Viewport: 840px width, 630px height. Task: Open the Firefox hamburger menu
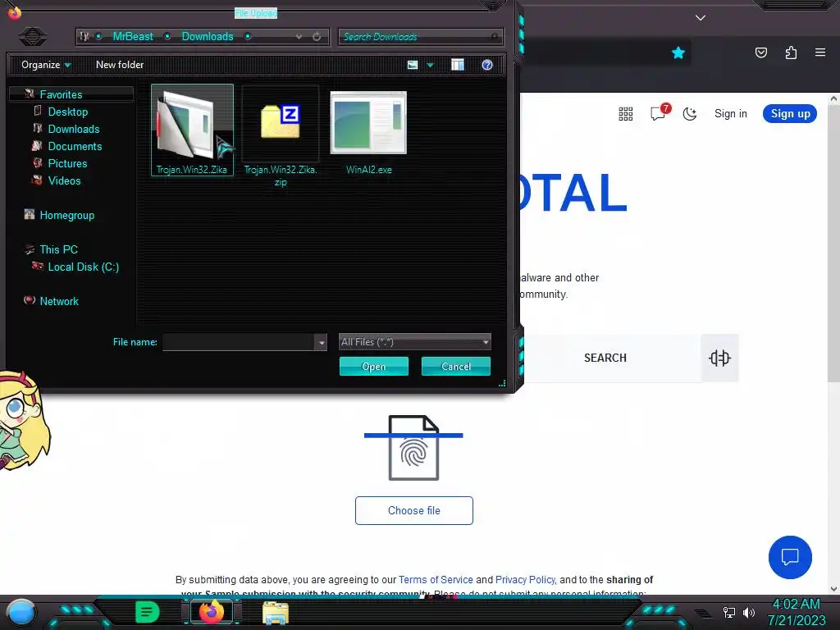tap(820, 52)
